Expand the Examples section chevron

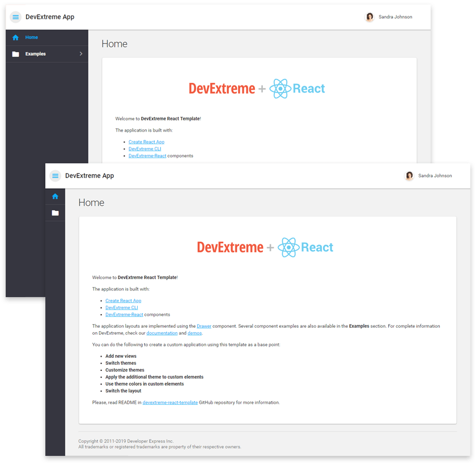(82, 54)
